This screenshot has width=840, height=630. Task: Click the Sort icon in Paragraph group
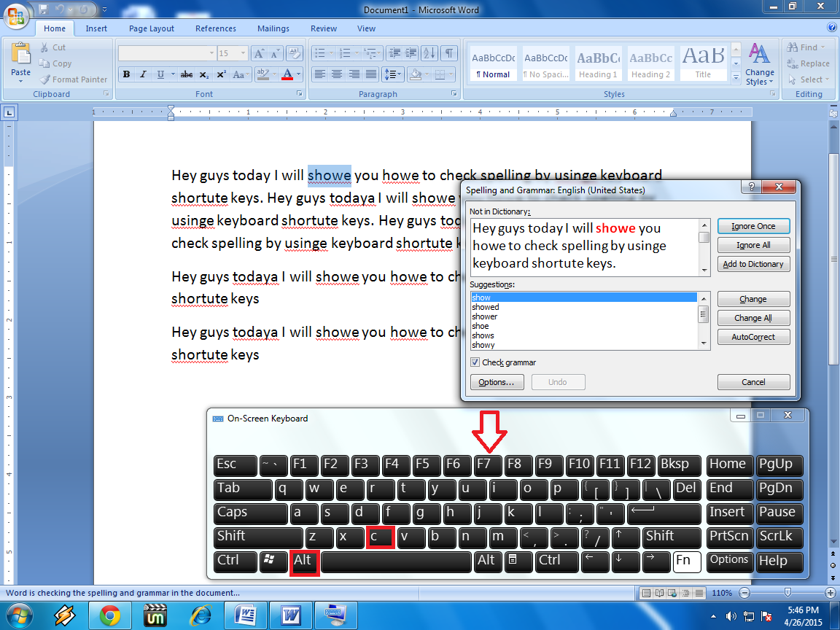click(429, 52)
